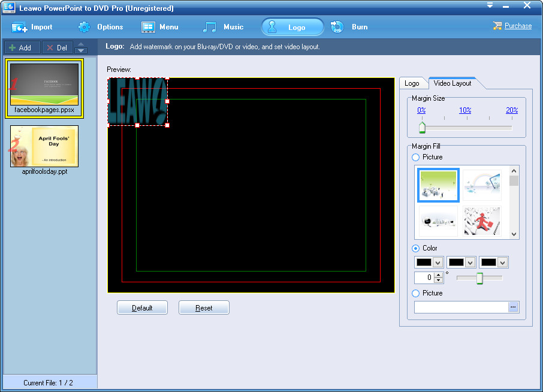Screen dimensions: 543x392
Task: Select the aprilfoolsday.ppt thumbnail
Action: pos(44,146)
